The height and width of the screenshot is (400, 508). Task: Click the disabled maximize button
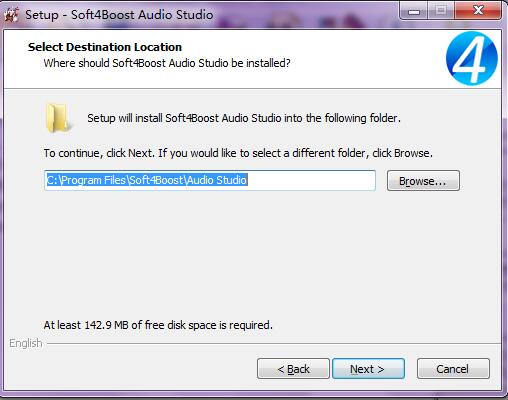click(441, 12)
